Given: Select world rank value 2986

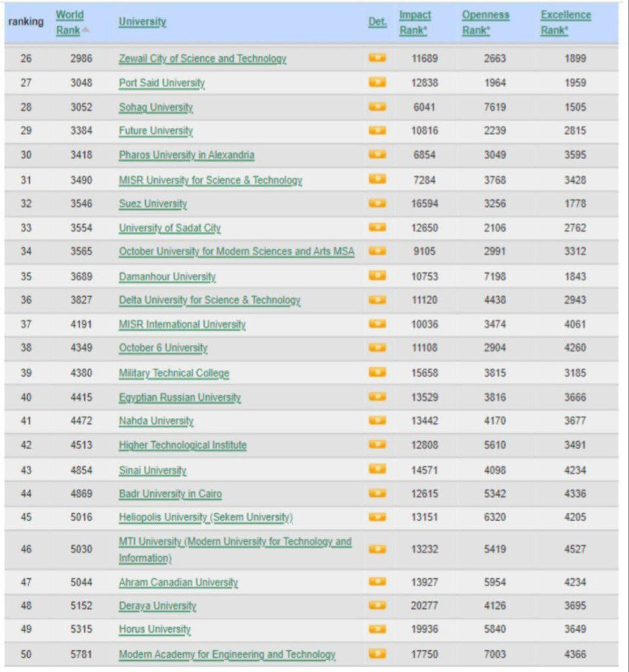Looking at the screenshot, I should pyautogui.click(x=81, y=58).
